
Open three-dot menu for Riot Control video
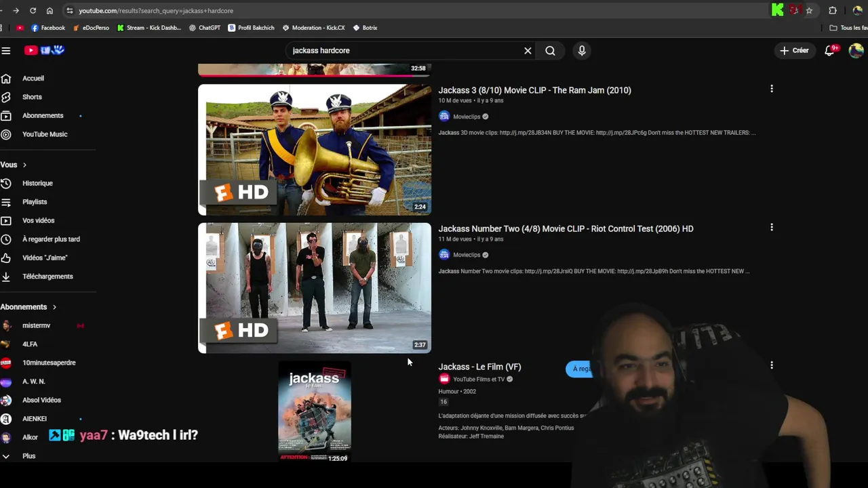click(x=772, y=228)
